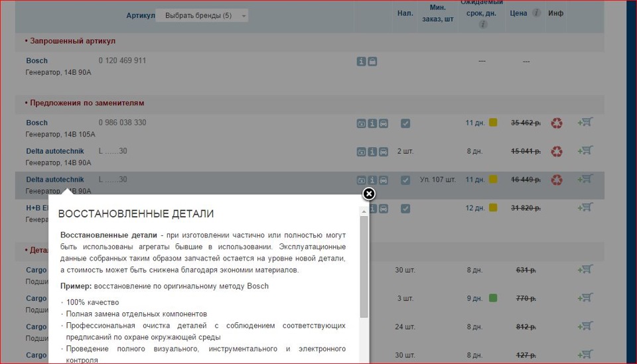
Task: Click the 24 шт. stock cell
Action: [x=405, y=327]
